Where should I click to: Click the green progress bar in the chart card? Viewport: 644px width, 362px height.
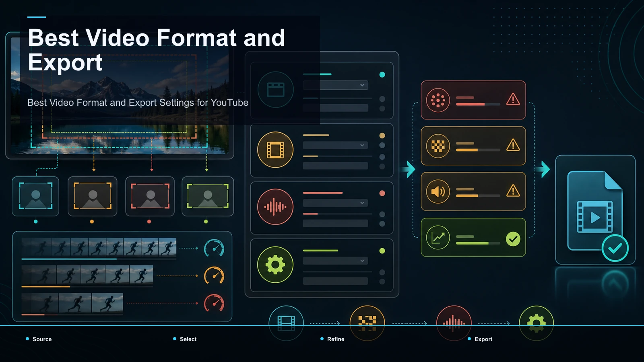pyautogui.click(x=478, y=243)
